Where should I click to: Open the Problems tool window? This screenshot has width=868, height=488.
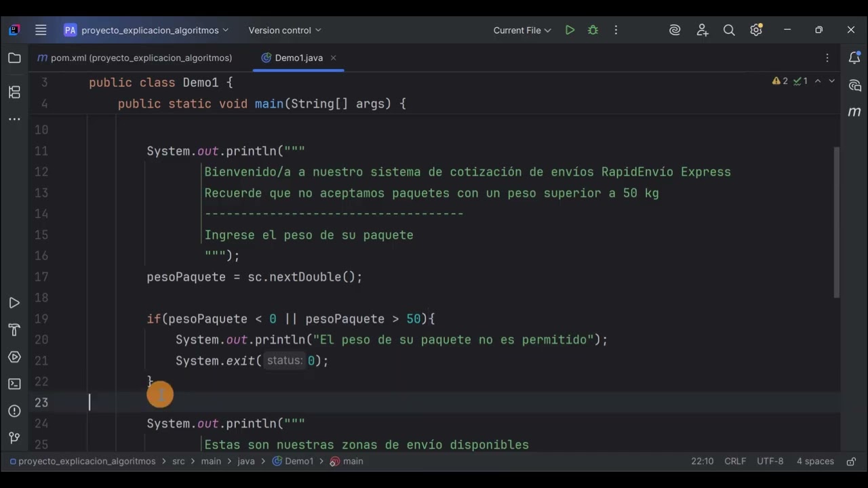[14, 411]
